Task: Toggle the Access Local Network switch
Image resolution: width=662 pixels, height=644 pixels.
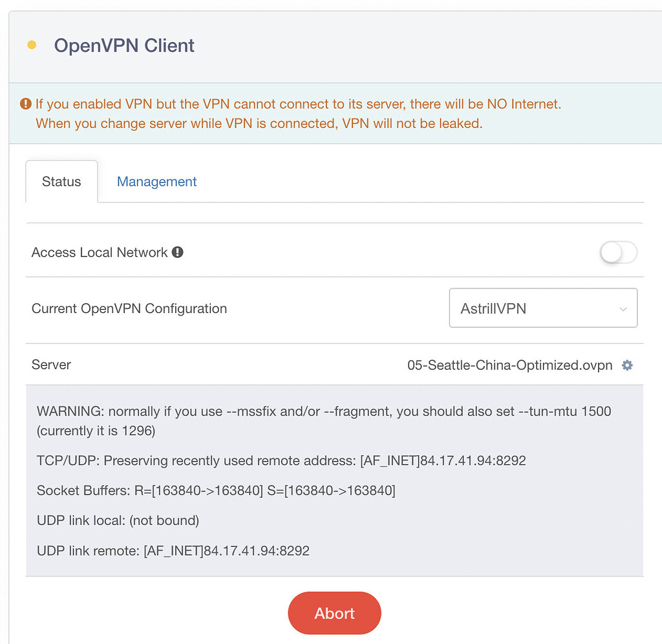Action: pyautogui.click(x=619, y=253)
